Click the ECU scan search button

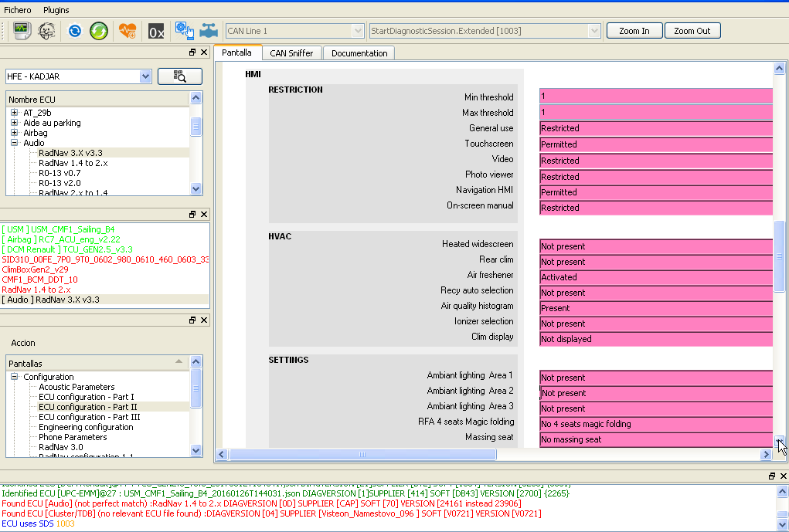(x=179, y=76)
